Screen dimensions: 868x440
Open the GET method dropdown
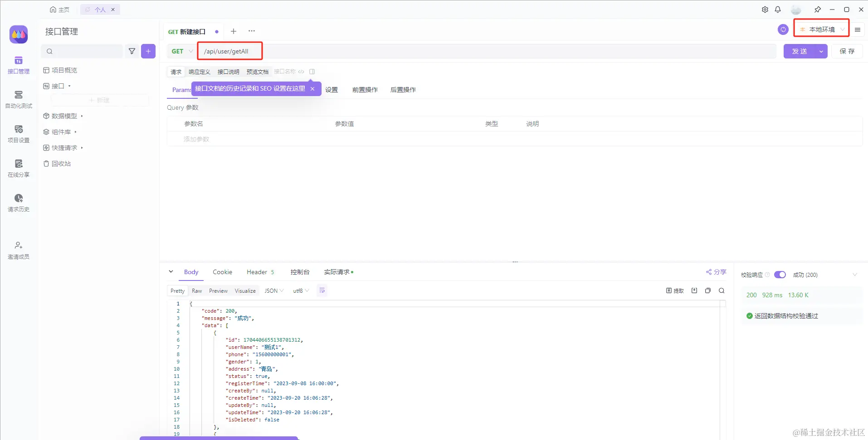(x=182, y=51)
